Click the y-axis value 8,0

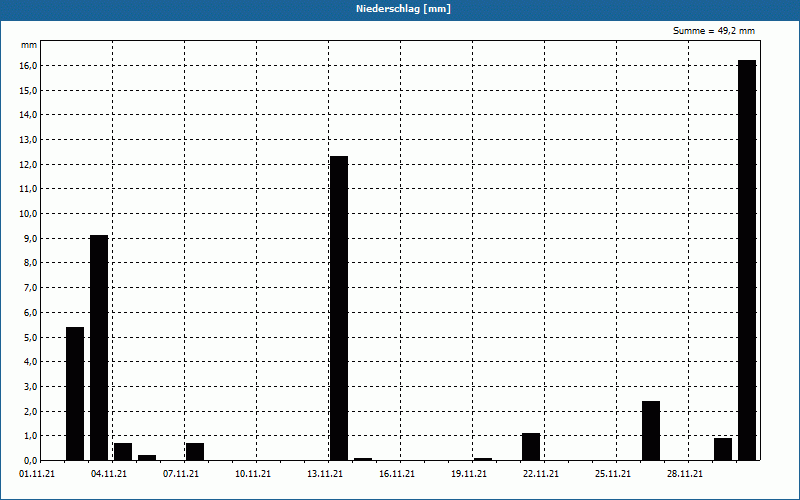(x=30, y=263)
